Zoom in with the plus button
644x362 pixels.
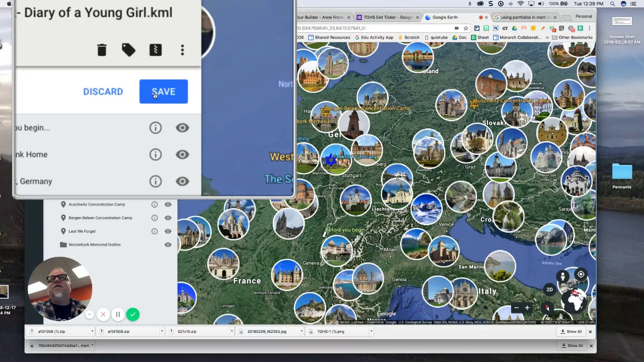pos(527,308)
